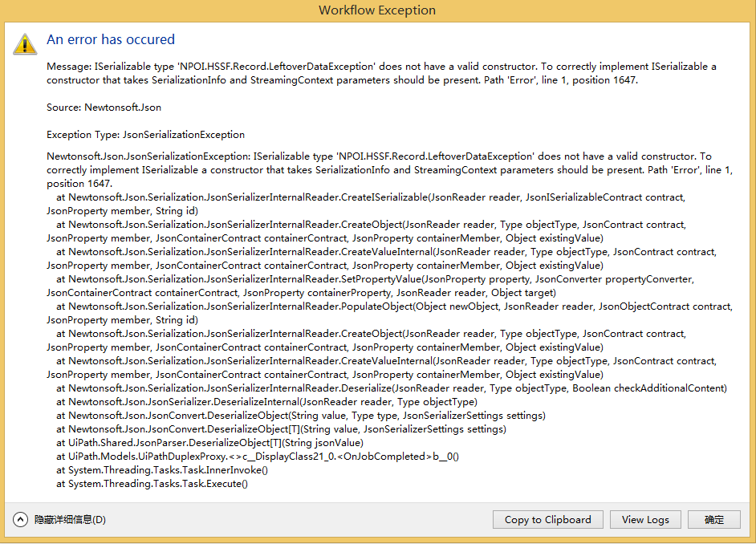Collapse details with the 隐藏详细信息 chevron

pyautogui.click(x=20, y=519)
